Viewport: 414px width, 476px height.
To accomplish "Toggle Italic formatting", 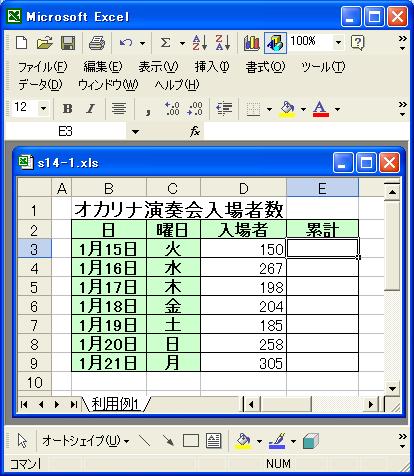I will (90, 108).
